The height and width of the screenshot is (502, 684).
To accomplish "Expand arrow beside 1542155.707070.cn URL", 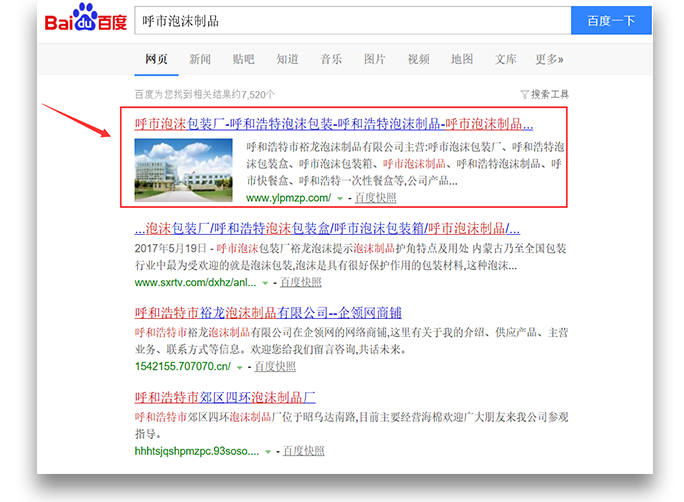I will coord(239,367).
